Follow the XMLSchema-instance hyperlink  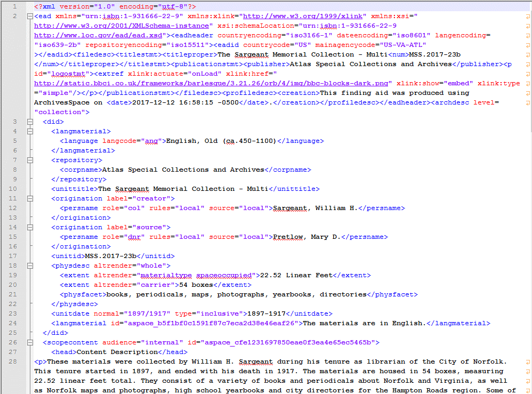point(122,26)
